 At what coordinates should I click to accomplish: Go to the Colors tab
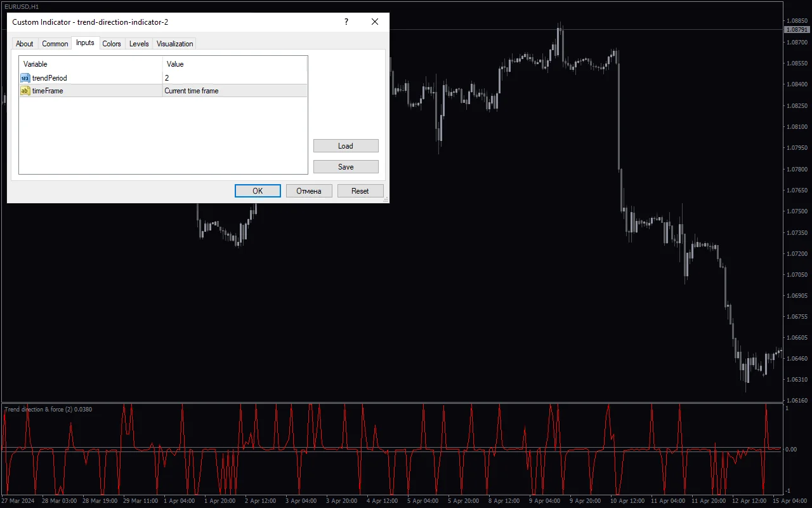112,44
